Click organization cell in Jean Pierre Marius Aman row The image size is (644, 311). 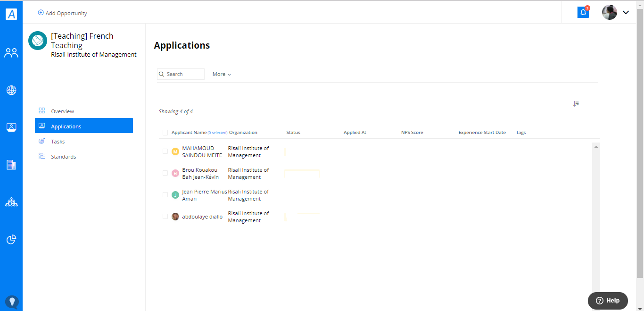point(248,195)
